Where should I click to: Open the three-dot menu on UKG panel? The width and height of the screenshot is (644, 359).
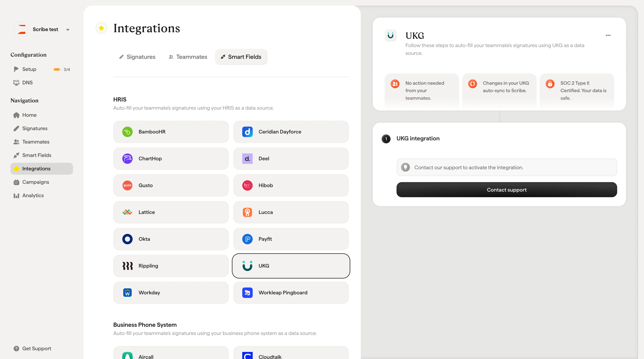click(608, 36)
